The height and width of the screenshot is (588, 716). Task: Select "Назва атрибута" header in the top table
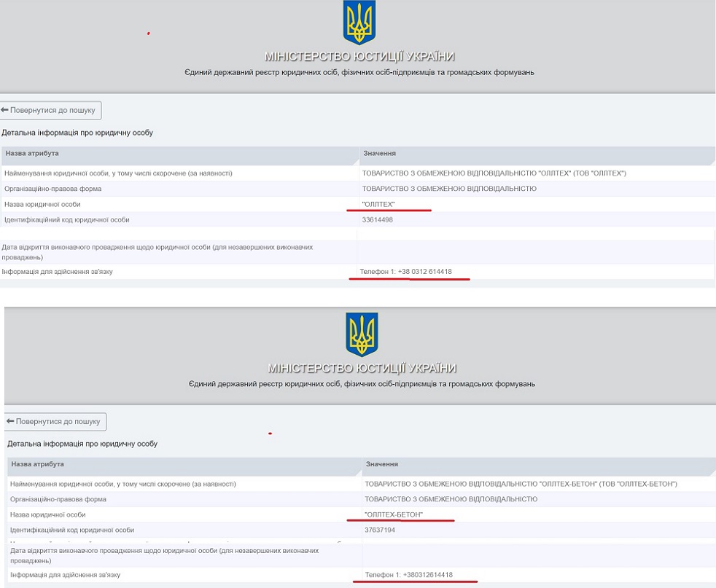[32, 154]
